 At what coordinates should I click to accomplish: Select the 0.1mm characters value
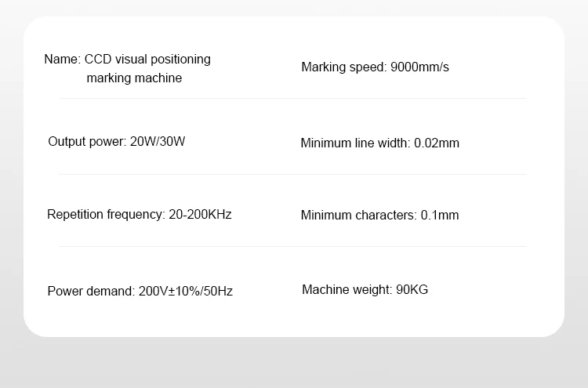[440, 215]
